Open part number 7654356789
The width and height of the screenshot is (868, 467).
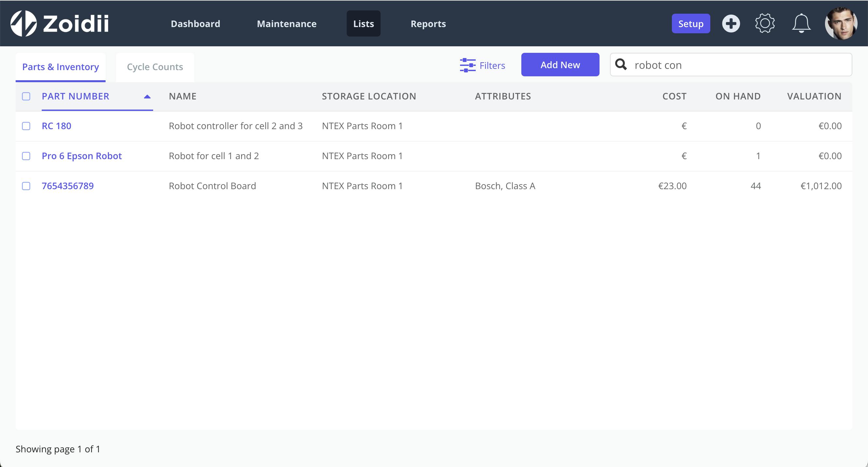pos(68,186)
